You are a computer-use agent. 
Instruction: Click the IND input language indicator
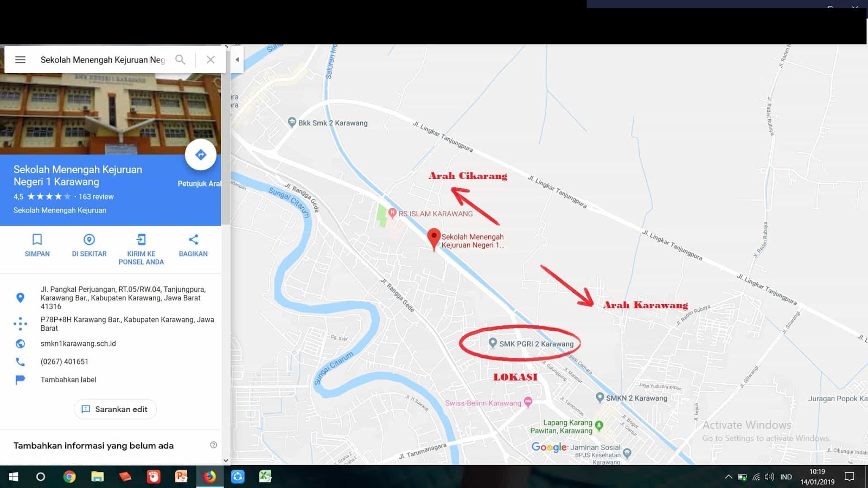pos(786,477)
